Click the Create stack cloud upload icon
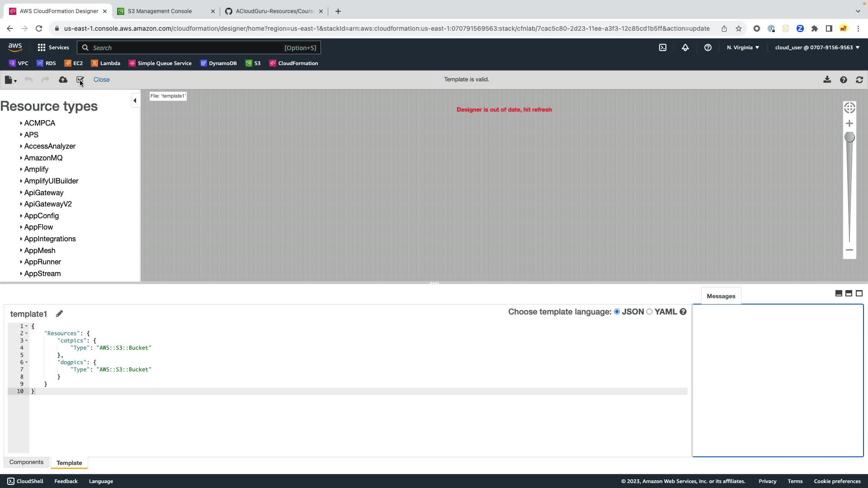Image resolution: width=868 pixels, height=488 pixels. point(63,80)
